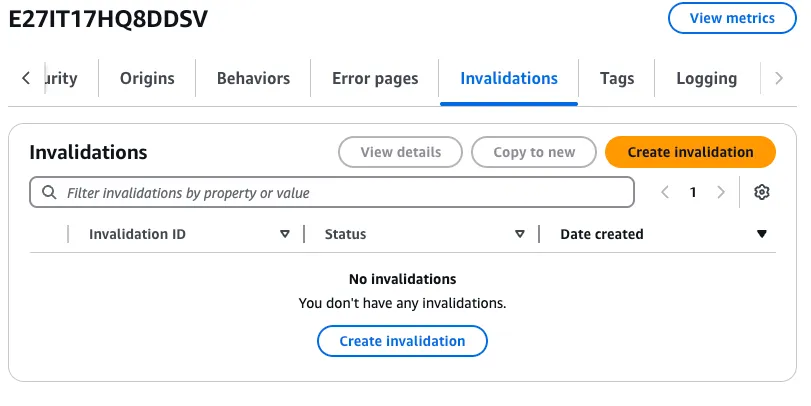The width and height of the screenshot is (811, 406).
Task: Go to the next invalidations page arrow
Action: (721, 192)
